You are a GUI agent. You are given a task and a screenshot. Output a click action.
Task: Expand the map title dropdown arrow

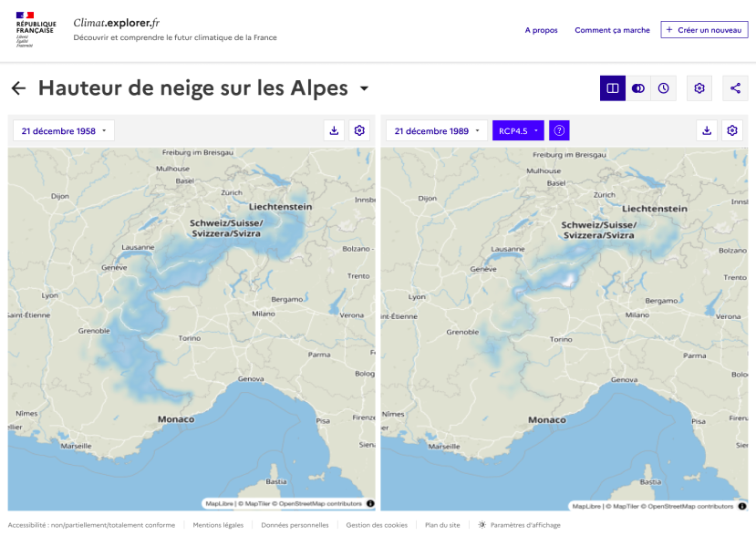pyautogui.click(x=365, y=88)
